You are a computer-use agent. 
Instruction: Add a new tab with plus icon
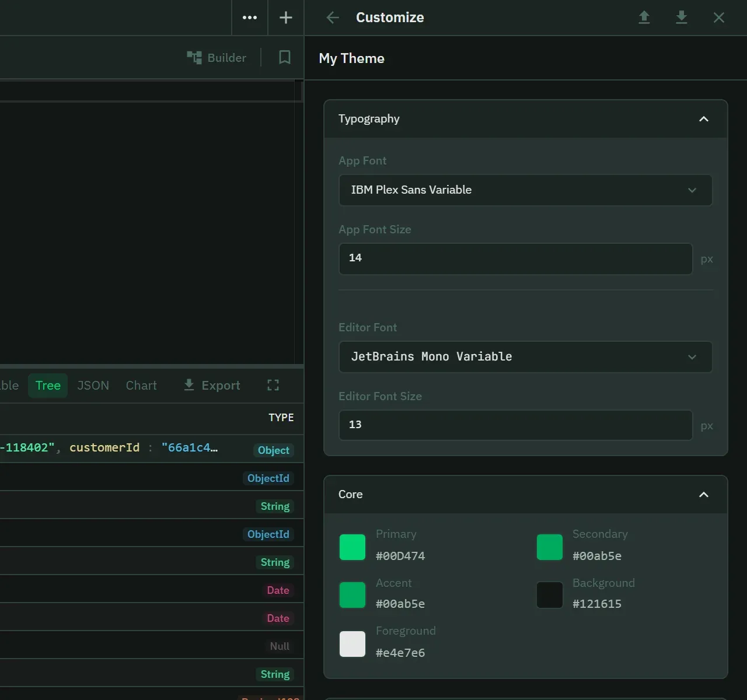click(x=286, y=17)
